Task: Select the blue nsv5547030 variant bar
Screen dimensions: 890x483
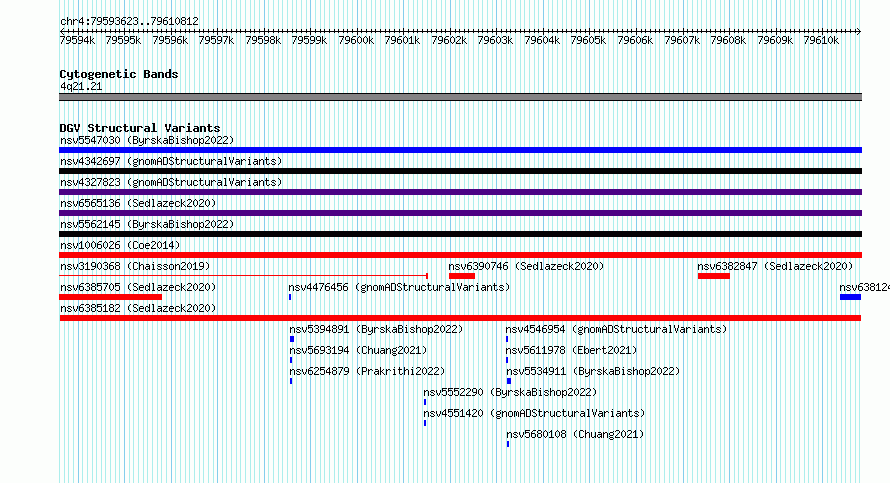Action: click(x=460, y=150)
